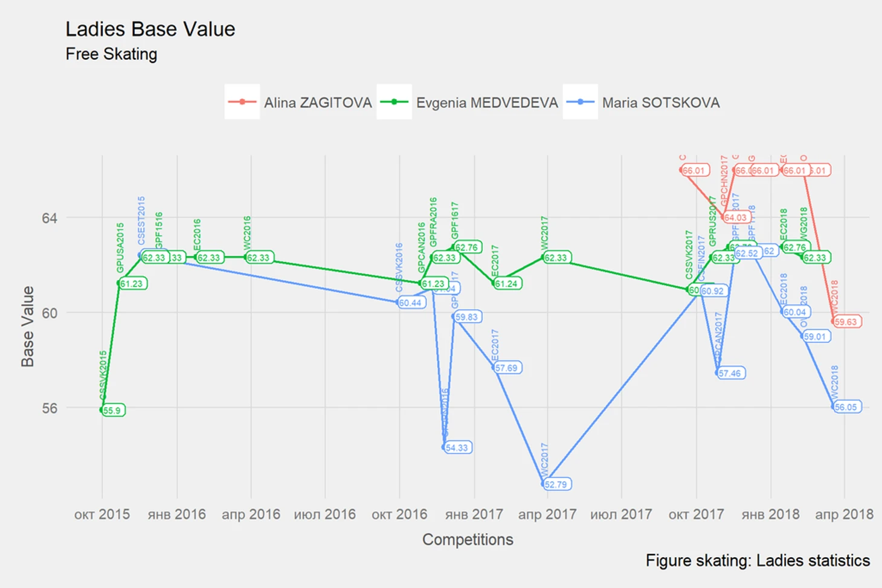This screenshot has height=588, width=882.
Task: Click the Evgenia MEDVEDEVA green legend swatch
Action: tap(394, 102)
